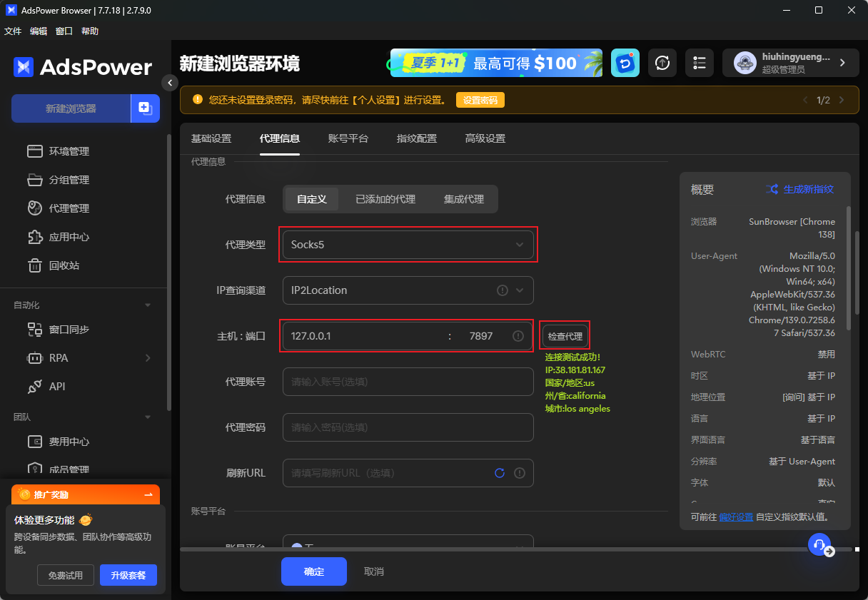Image resolution: width=868 pixels, height=600 pixels.
Task: Click the user avatar icon
Action: click(x=745, y=63)
